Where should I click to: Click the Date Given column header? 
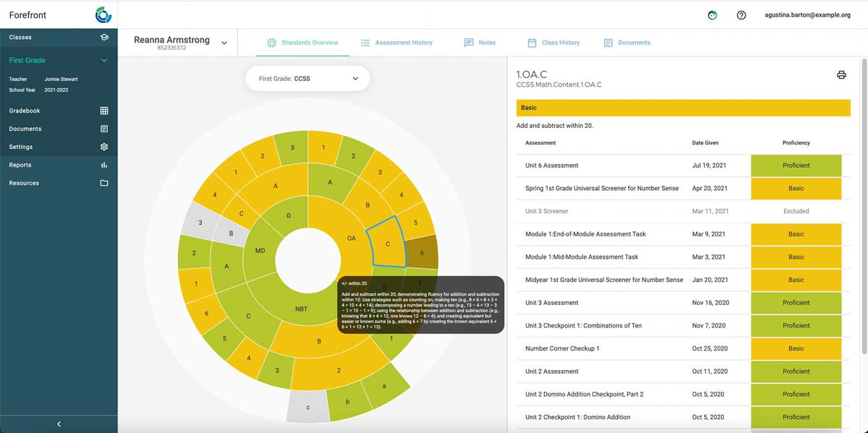(705, 143)
